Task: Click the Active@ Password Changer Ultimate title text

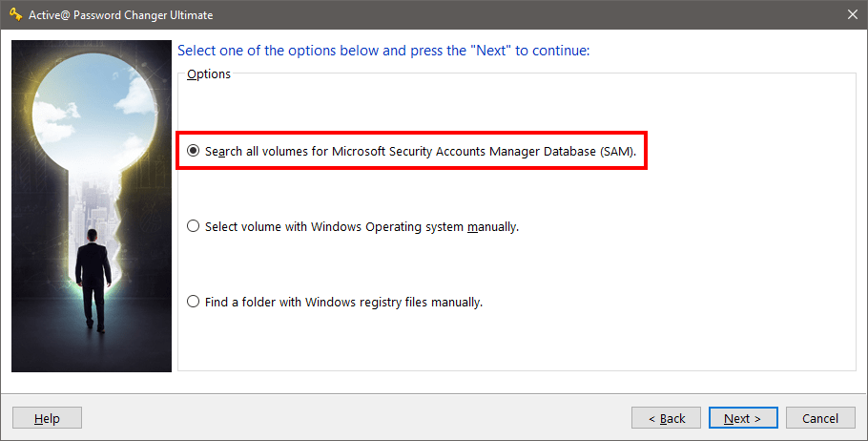Action: coord(121,15)
